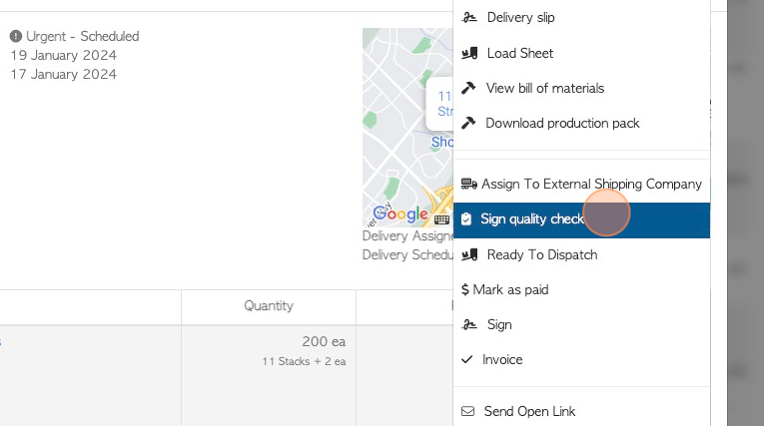Open the Load Sheet option
Image resolution: width=764 pixels, height=426 pixels.
pos(519,53)
